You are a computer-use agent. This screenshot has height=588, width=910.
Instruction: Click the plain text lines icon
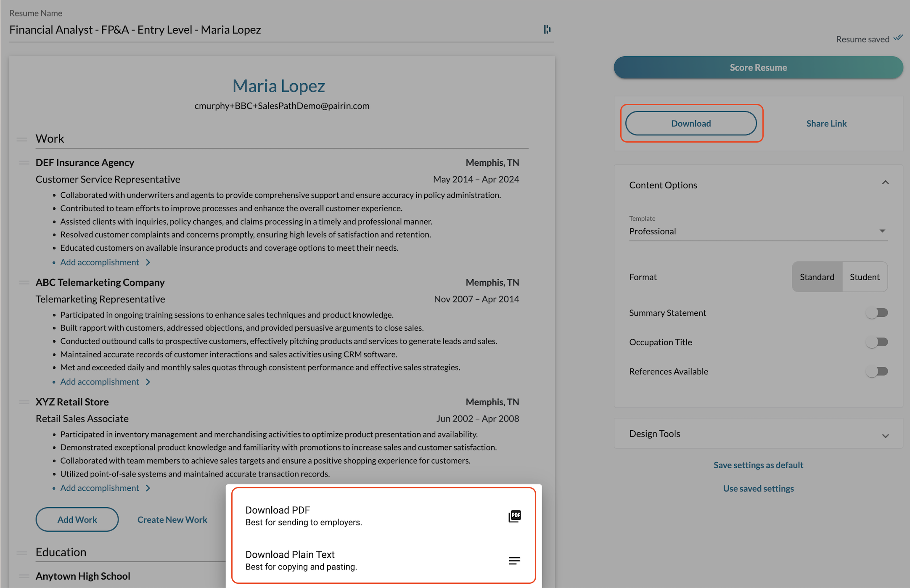[x=514, y=561]
